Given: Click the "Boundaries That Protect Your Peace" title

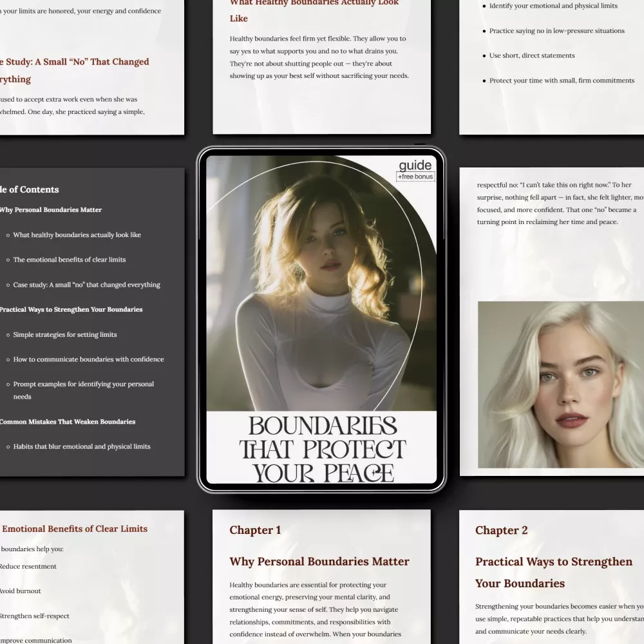Looking at the screenshot, I should pos(322,450).
